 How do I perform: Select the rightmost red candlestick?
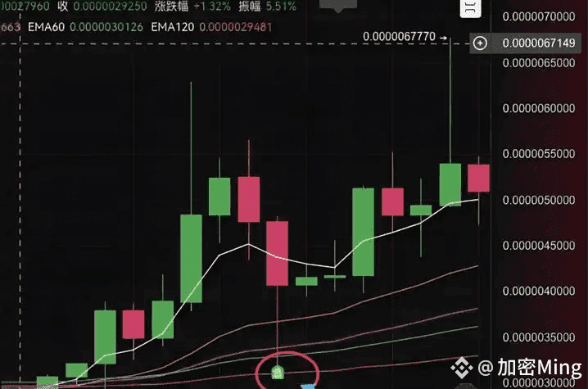478,179
